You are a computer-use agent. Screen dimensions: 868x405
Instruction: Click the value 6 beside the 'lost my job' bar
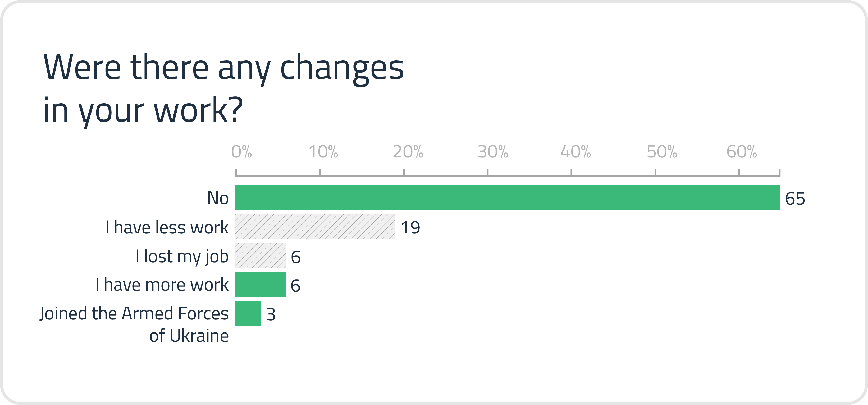295,257
